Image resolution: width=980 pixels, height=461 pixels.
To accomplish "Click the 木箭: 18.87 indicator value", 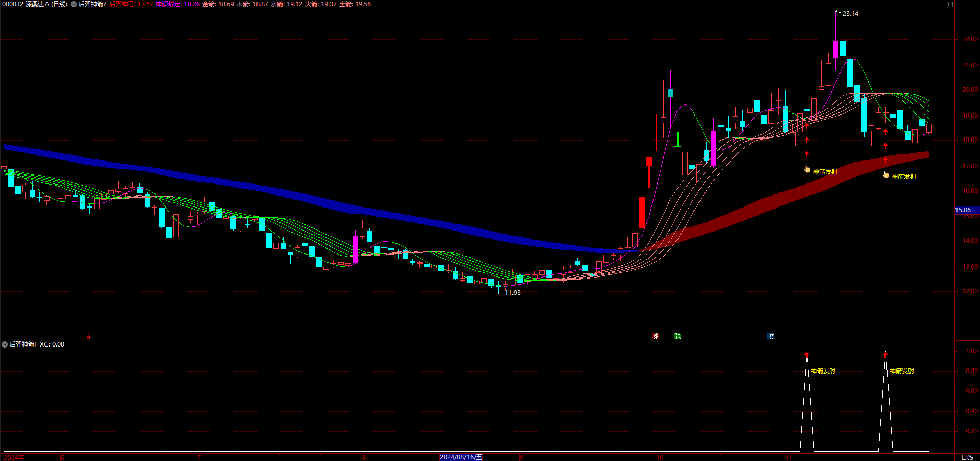I will click(x=252, y=4).
